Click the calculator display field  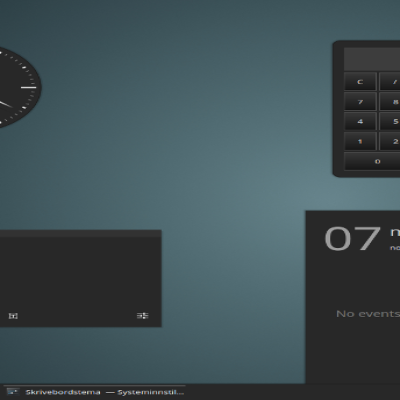(x=372, y=59)
